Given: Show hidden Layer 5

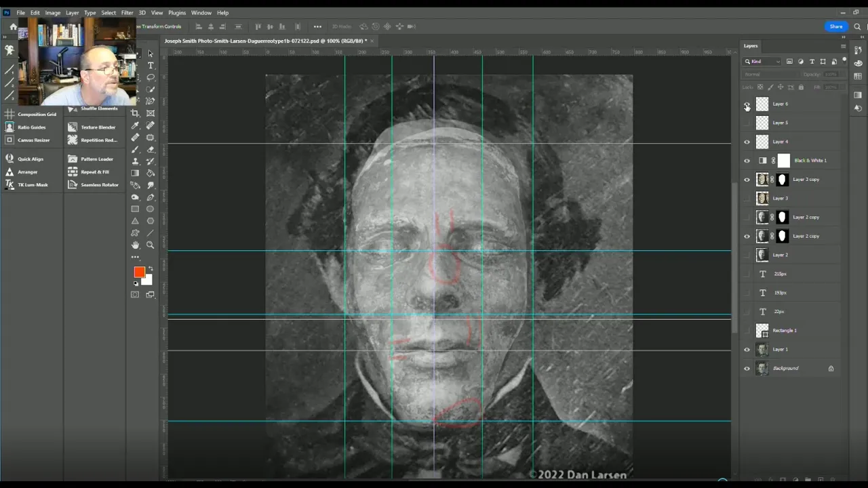Looking at the screenshot, I should pyautogui.click(x=747, y=123).
